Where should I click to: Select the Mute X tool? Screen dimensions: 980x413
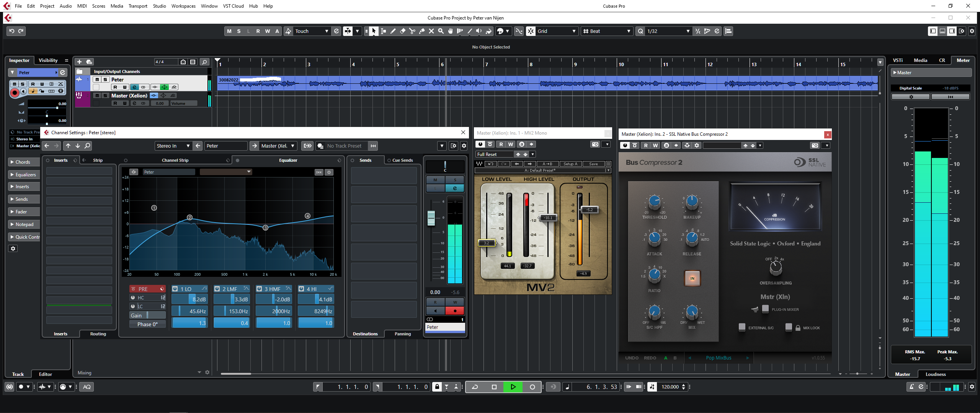[x=431, y=31]
